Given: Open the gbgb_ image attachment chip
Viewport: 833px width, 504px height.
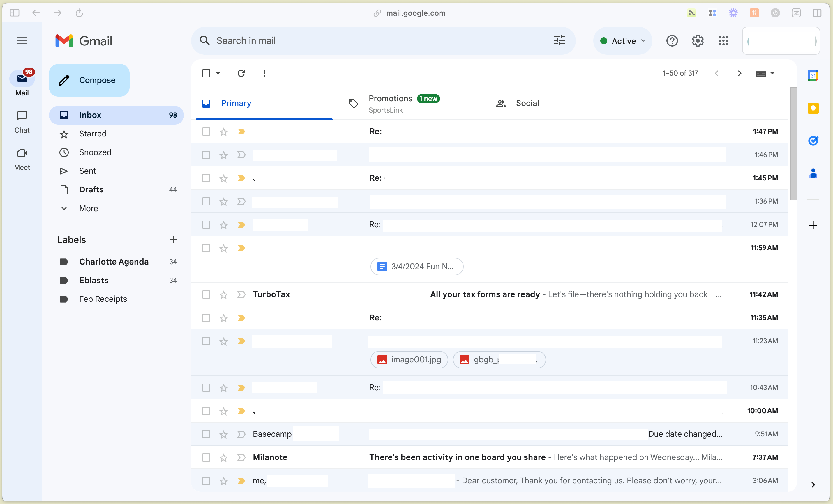Looking at the screenshot, I should 499,359.
